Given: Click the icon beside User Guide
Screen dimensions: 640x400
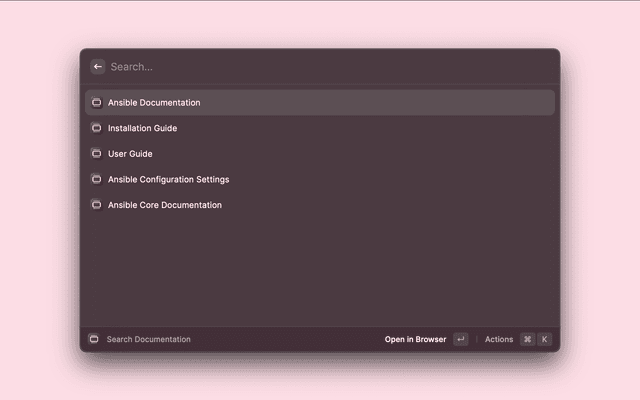Looking at the screenshot, I should click(97, 153).
